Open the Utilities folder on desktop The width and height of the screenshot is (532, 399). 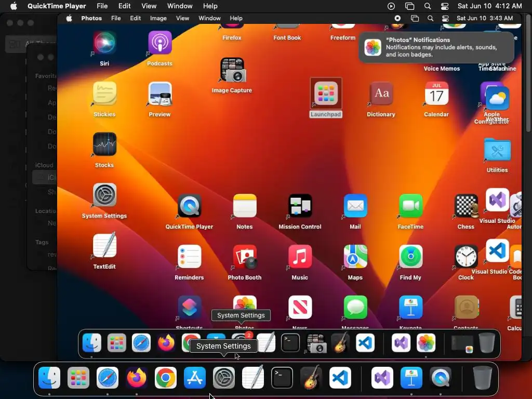click(x=497, y=149)
